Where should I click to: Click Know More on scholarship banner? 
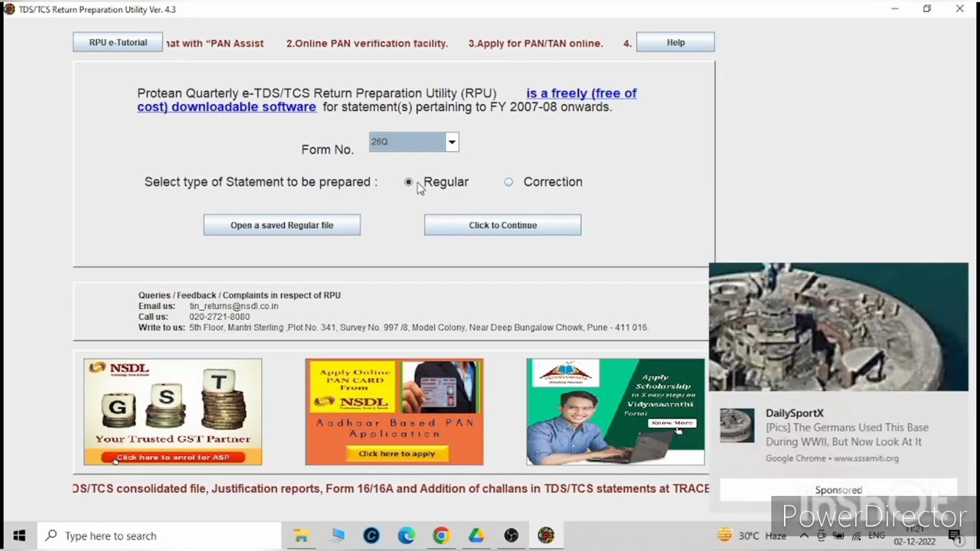(x=672, y=422)
